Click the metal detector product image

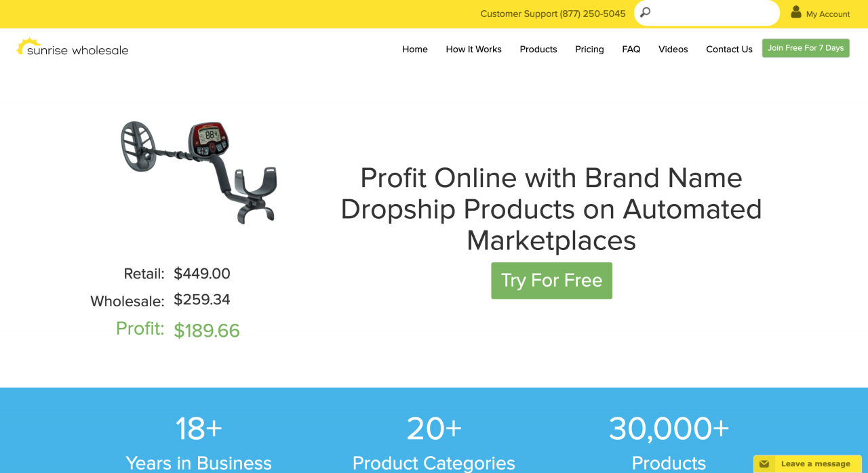click(x=199, y=171)
